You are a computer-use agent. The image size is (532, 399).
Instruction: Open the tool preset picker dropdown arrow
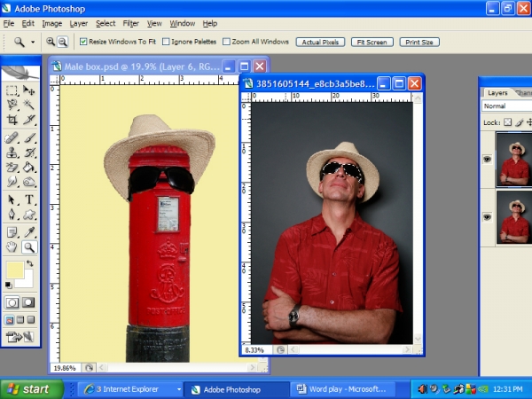[33, 42]
